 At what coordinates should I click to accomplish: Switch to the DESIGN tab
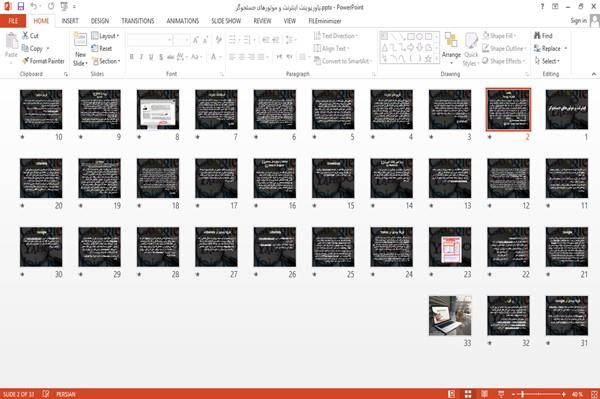coord(99,21)
